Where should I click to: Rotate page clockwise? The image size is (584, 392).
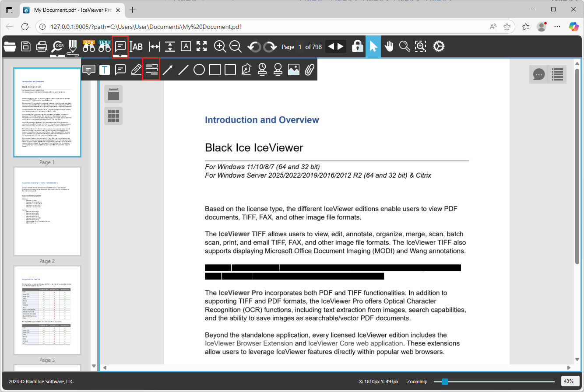click(x=270, y=46)
